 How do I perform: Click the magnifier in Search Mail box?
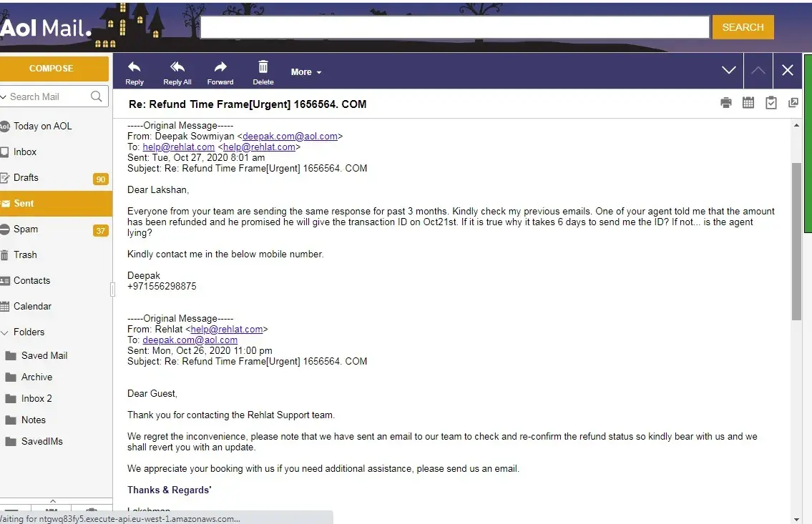(x=97, y=97)
